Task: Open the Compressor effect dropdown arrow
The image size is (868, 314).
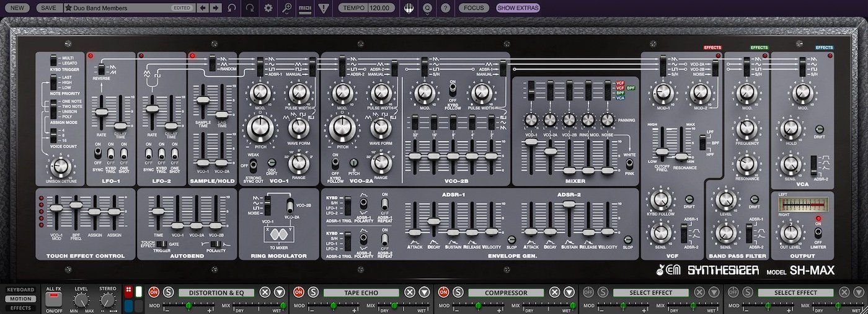Action: pos(569,292)
